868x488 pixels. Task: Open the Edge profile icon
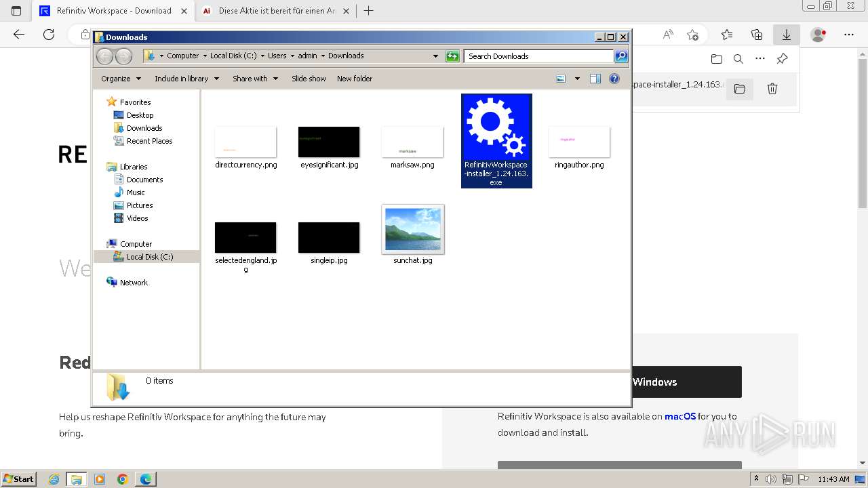818,35
